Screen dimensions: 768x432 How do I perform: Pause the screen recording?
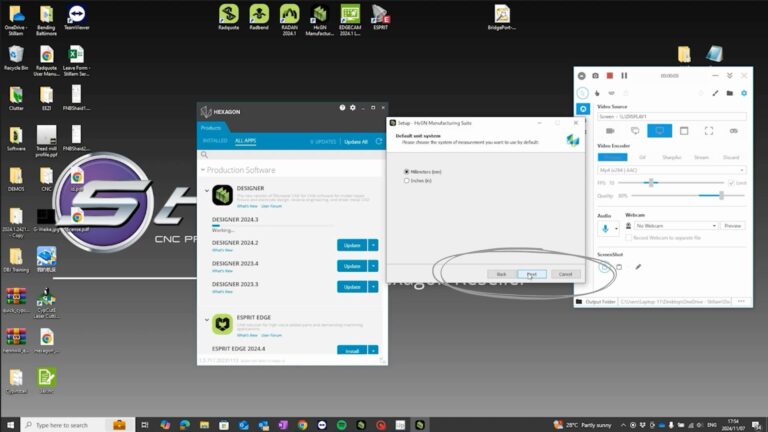[x=624, y=75]
